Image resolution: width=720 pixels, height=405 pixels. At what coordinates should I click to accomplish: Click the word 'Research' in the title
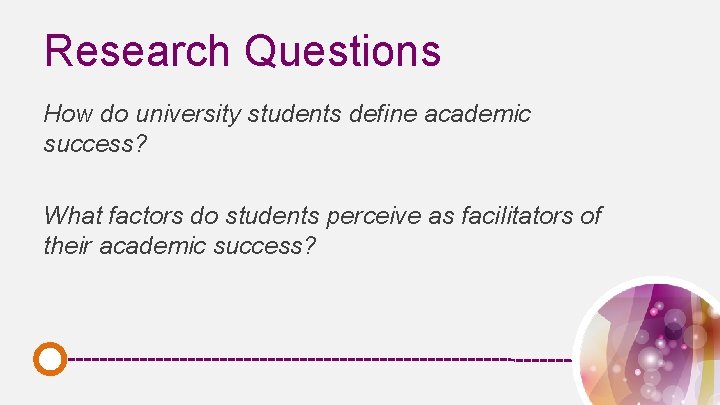[x=136, y=51]
